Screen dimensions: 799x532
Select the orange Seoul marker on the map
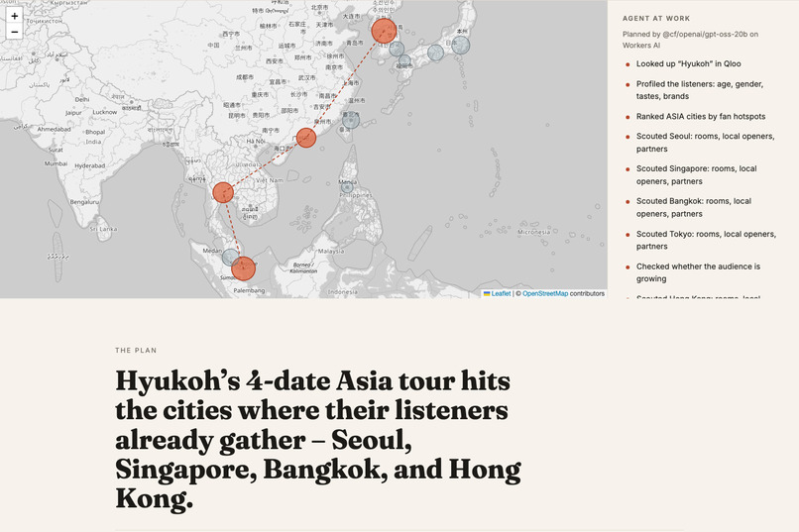click(x=384, y=31)
